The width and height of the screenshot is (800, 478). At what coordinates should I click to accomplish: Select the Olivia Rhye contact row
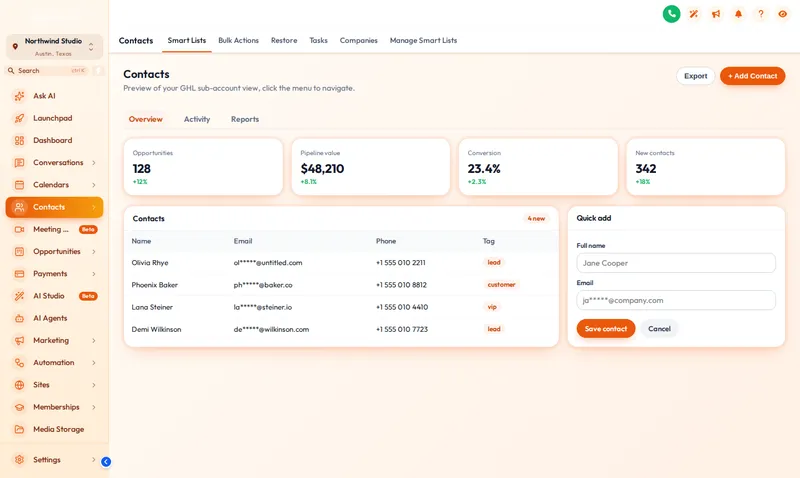tap(341, 263)
